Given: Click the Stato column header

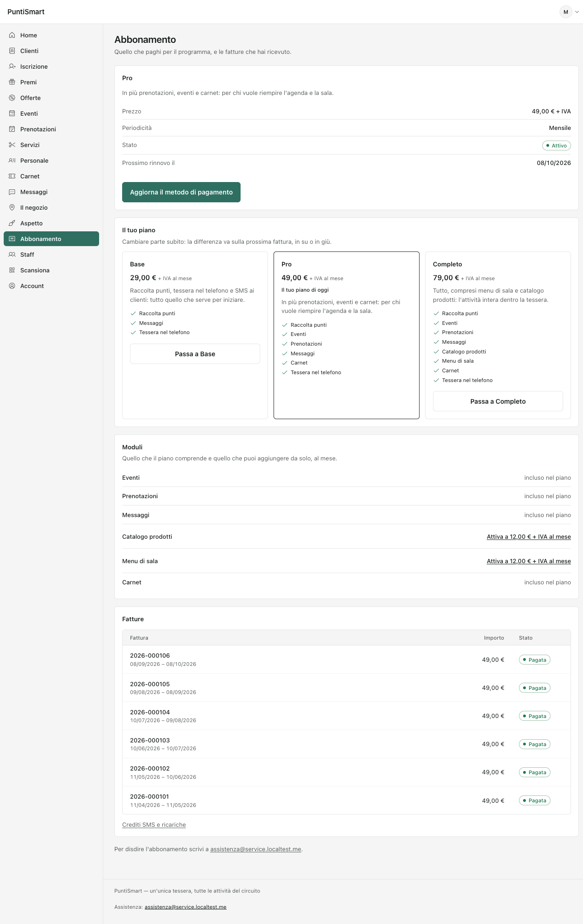Looking at the screenshot, I should tap(526, 638).
